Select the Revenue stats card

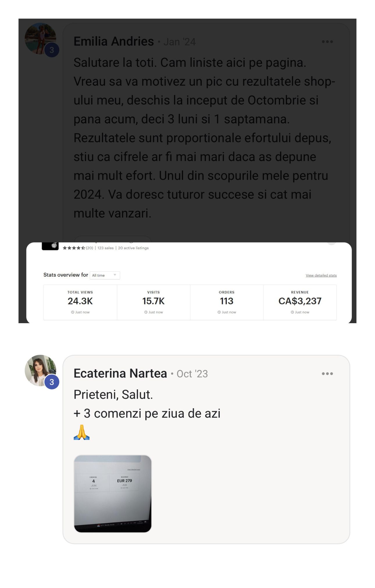pyautogui.click(x=300, y=302)
